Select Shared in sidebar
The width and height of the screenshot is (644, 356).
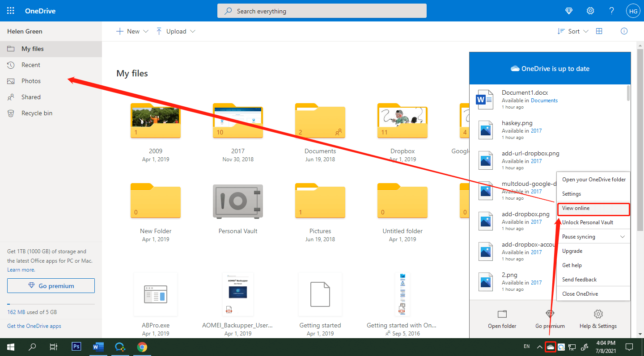click(51, 97)
